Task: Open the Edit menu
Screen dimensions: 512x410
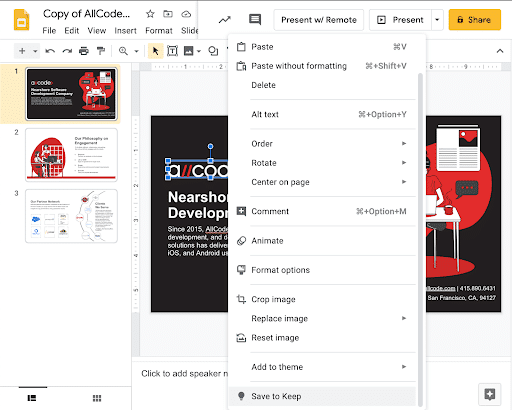Action: 72,31
